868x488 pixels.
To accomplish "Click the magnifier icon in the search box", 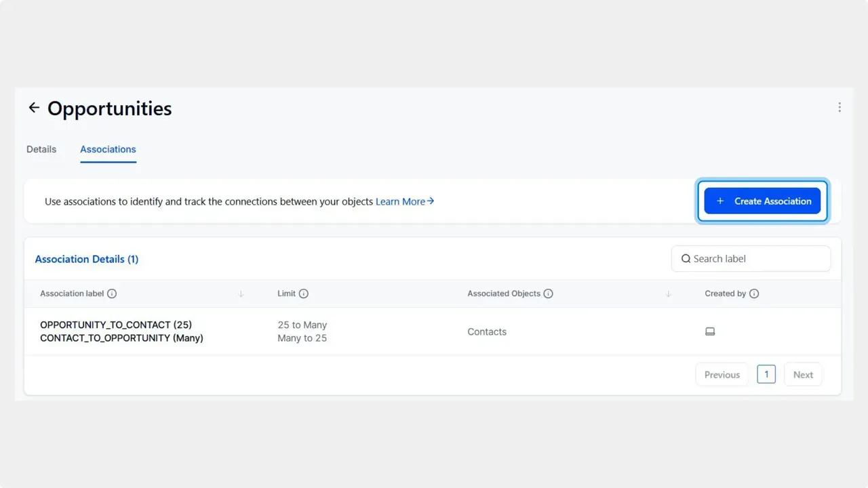I will pyautogui.click(x=686, y=259).
